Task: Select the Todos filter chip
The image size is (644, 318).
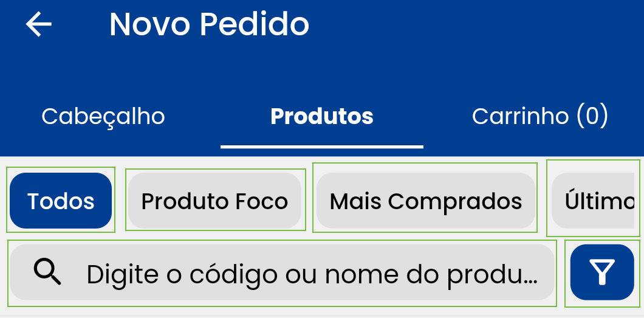Action: (61, 201)
